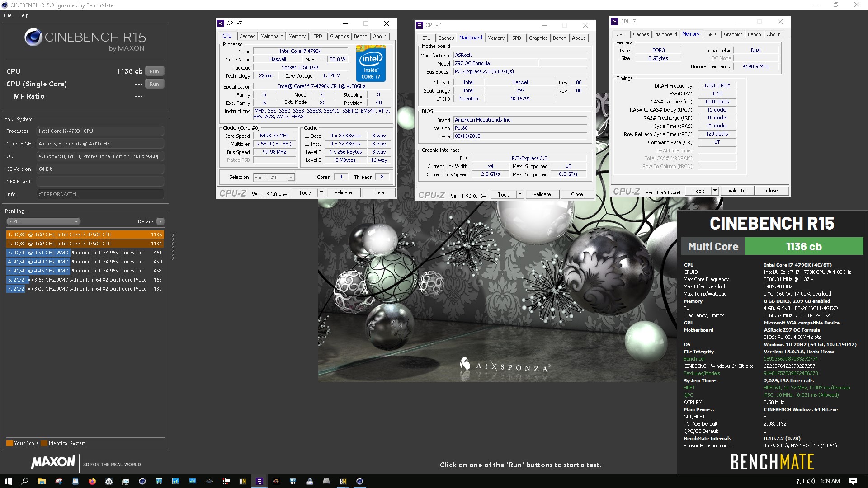Screen dimensions: 868x488
Task: Open About tab in CPU-Z Memory window
Action: (774, 34)
